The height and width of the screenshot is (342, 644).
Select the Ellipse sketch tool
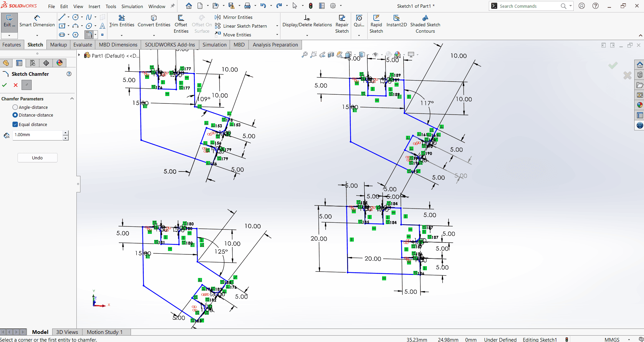pyautogui.click(x=89, y=26)
